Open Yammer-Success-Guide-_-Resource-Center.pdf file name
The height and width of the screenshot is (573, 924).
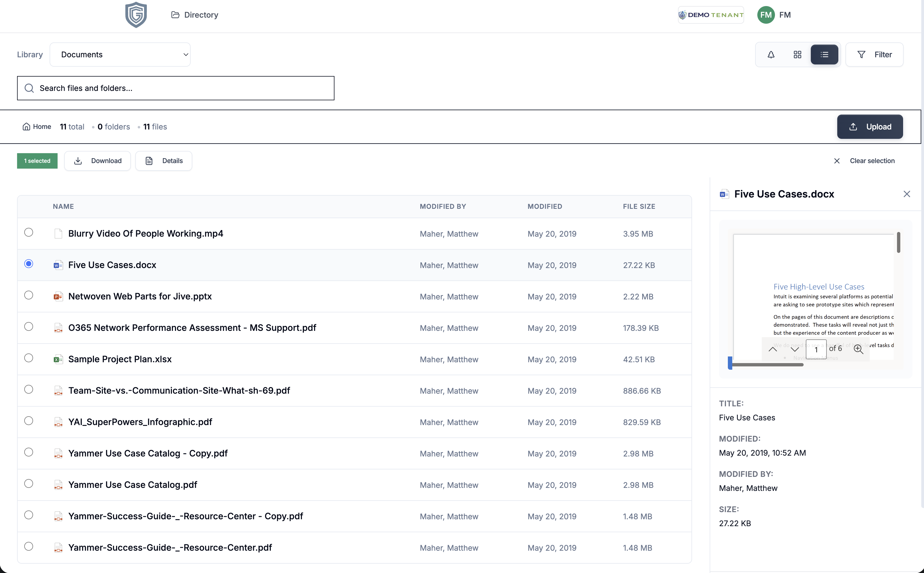[170, 548]
